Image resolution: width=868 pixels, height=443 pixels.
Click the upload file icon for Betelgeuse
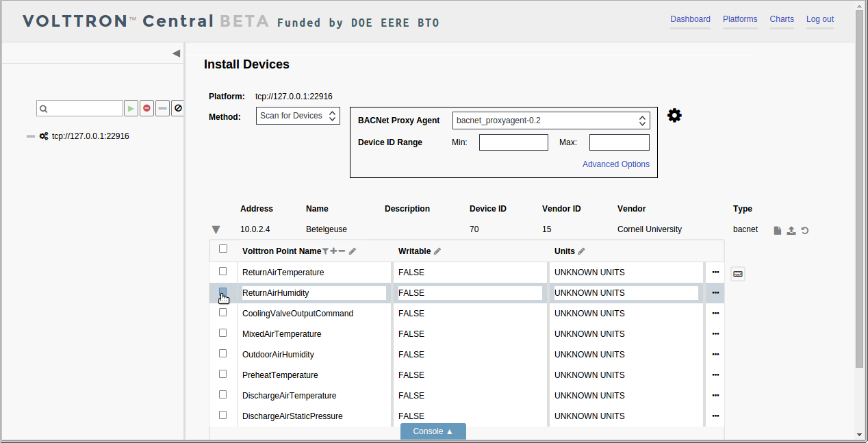click(x=791, y=230)
